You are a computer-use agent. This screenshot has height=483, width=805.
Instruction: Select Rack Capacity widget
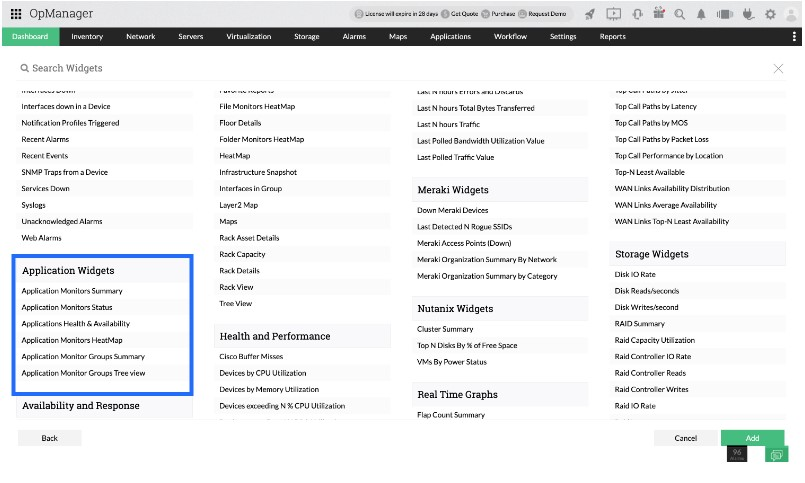(242, 254)
